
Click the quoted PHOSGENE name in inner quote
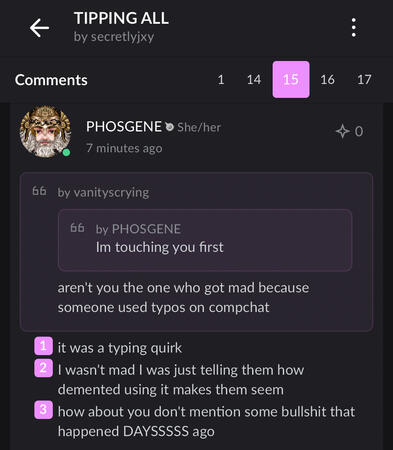point(146,229)
